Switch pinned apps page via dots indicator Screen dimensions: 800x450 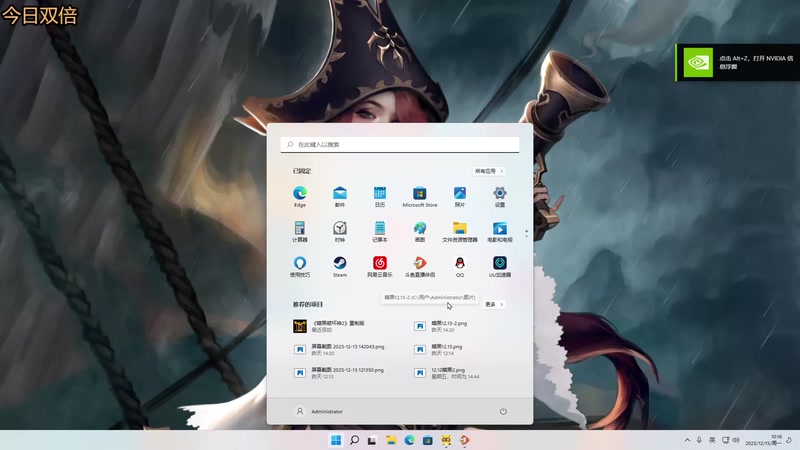point(526,233)
